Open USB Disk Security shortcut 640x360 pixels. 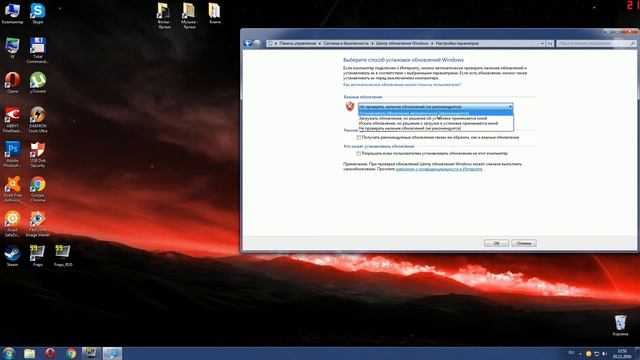click(38, 154)
